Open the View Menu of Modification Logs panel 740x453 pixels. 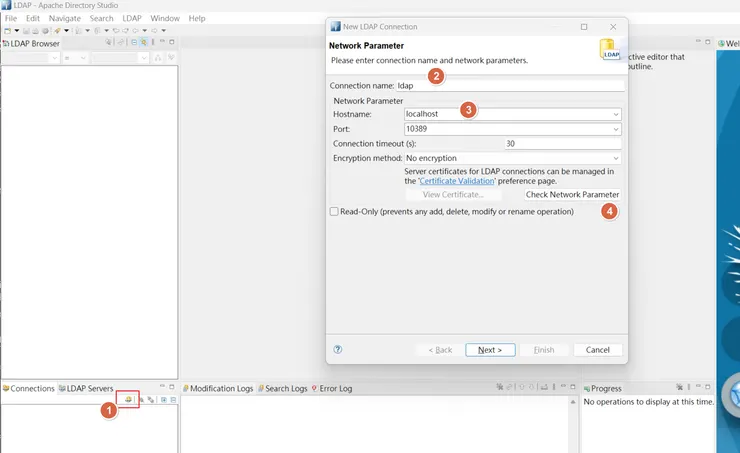(x=554, y=387)
